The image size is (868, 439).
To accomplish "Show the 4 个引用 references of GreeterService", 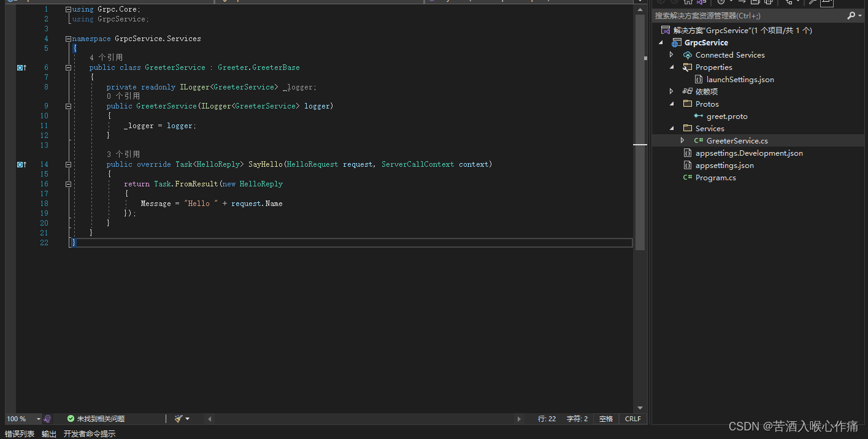I will pyautogui.click(x=106, y=58).
